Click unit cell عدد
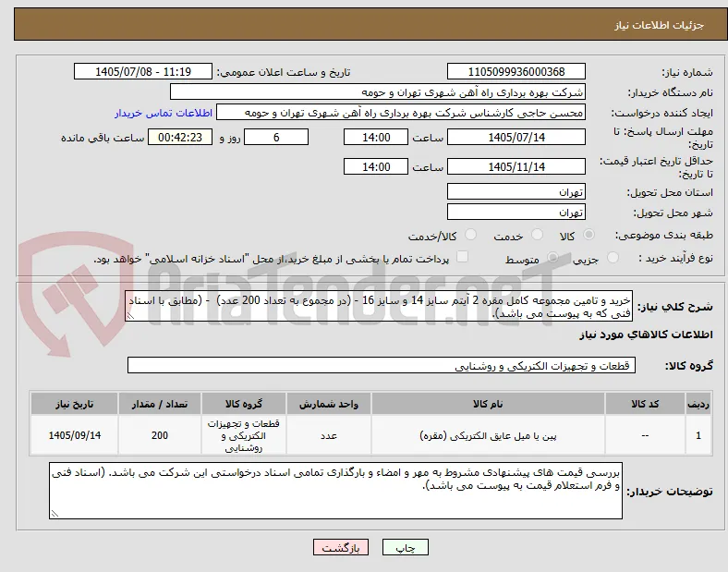Image resolution: width=728 pixels, height=572 pixels. click(x=329, y=435)
